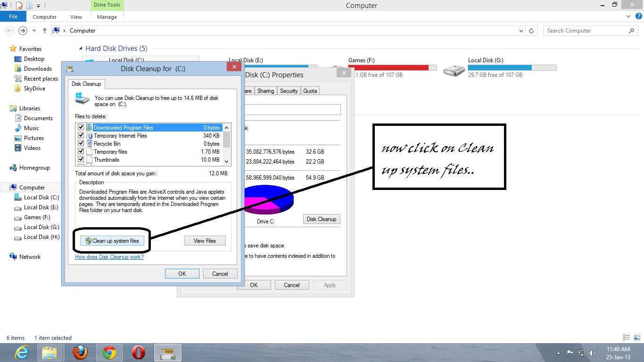Launch Firefox from the taskbar
This screenshot has width=644, height=362.
point(80,352)
